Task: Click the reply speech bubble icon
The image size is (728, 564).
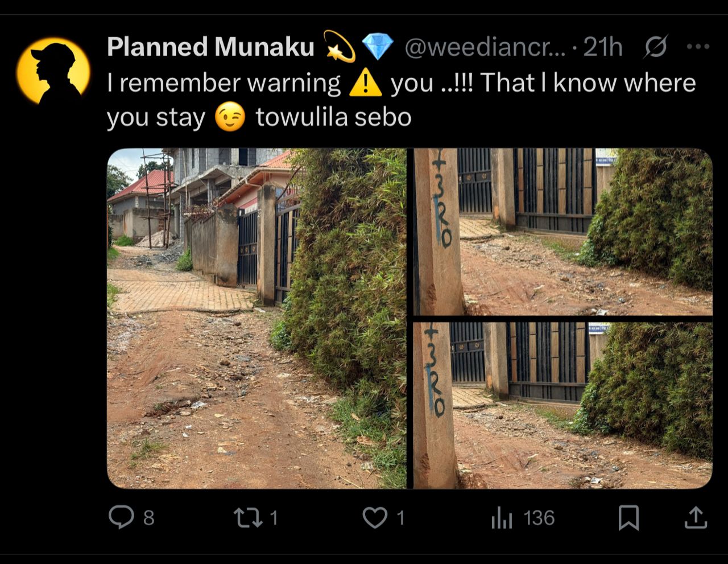Action: pos(121,517)
